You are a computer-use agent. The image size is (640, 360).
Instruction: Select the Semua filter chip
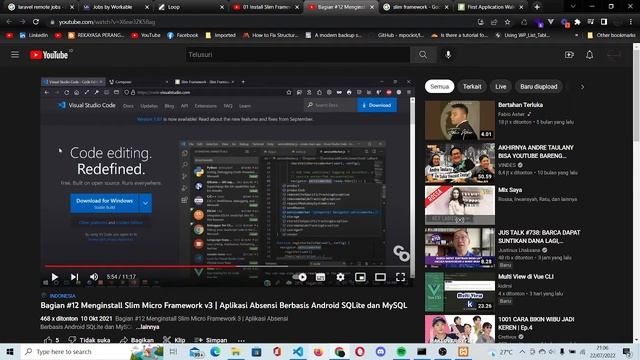(x=439, y=87)
